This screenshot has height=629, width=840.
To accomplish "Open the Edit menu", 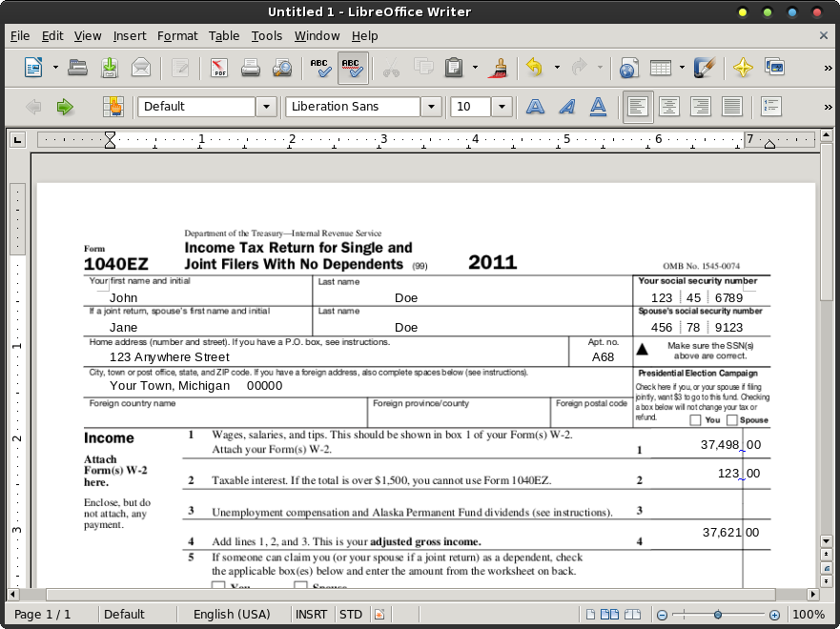I will point(52,36).
